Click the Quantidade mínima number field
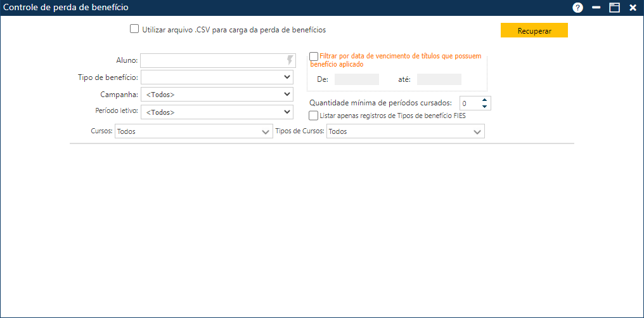The width and height of the screenshot is (644, 318). pyautogui.click(x=469, y=103)
